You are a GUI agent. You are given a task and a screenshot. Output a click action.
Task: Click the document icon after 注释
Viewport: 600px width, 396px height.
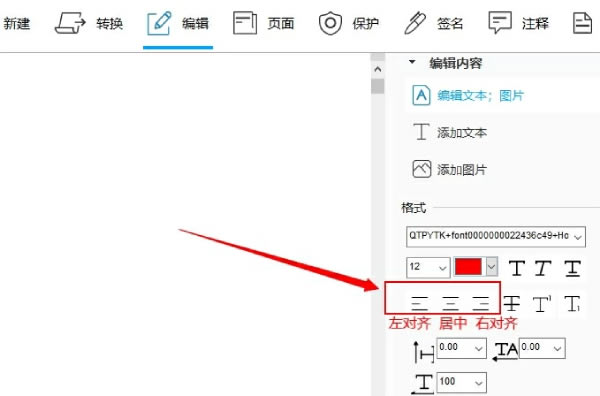click(x=582, y=23)
